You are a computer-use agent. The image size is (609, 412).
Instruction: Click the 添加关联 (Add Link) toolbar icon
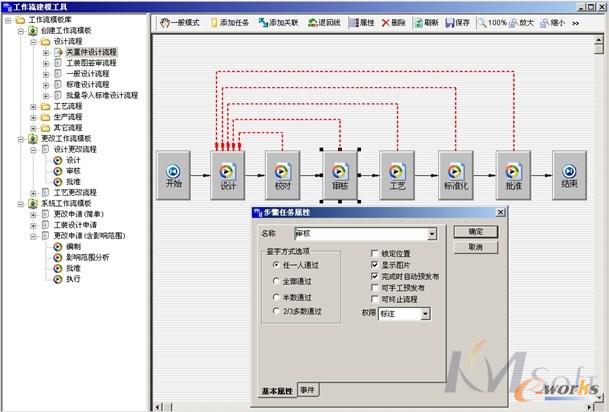[264, 22]
